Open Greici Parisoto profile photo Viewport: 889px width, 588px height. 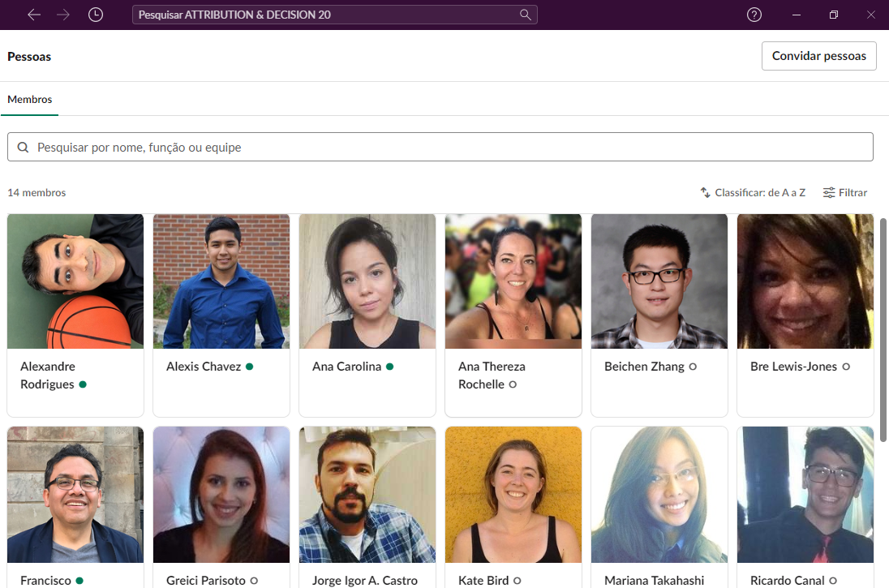pyautogui.click(x=221, y=495)
